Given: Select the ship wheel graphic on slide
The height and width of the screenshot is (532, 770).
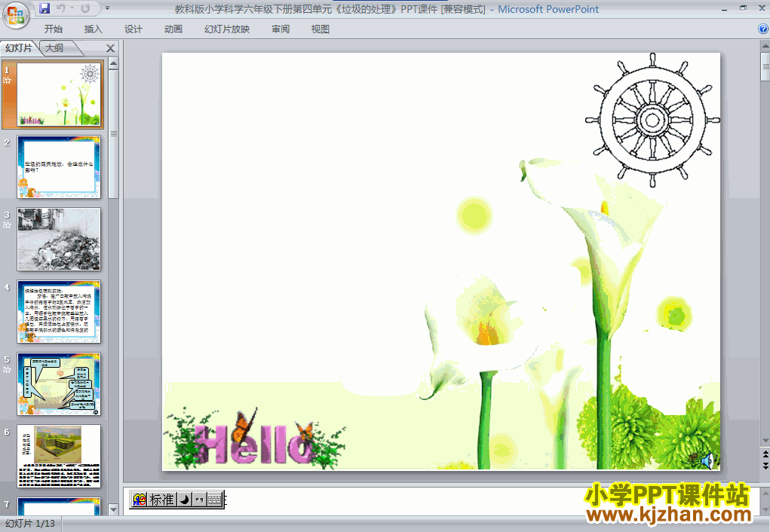Looking at the screenshot, I should pos(652,120).
